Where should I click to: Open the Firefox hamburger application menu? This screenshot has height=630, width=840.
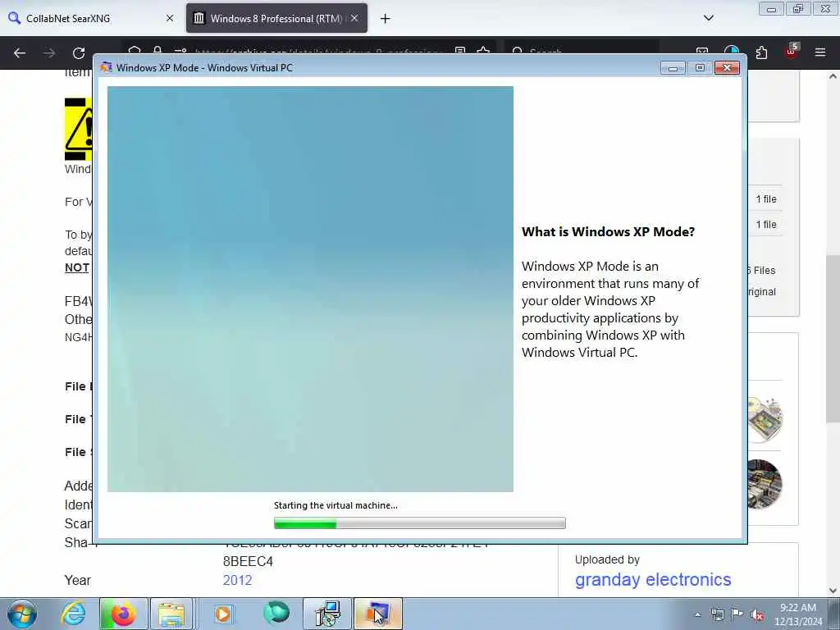(820, 52)
